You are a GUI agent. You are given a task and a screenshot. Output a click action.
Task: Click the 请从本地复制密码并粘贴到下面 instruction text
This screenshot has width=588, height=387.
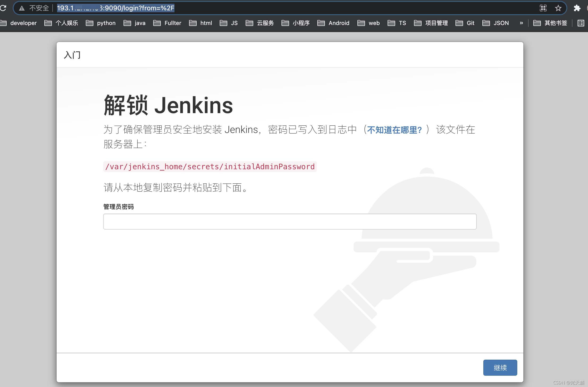[x=175, y=188]
